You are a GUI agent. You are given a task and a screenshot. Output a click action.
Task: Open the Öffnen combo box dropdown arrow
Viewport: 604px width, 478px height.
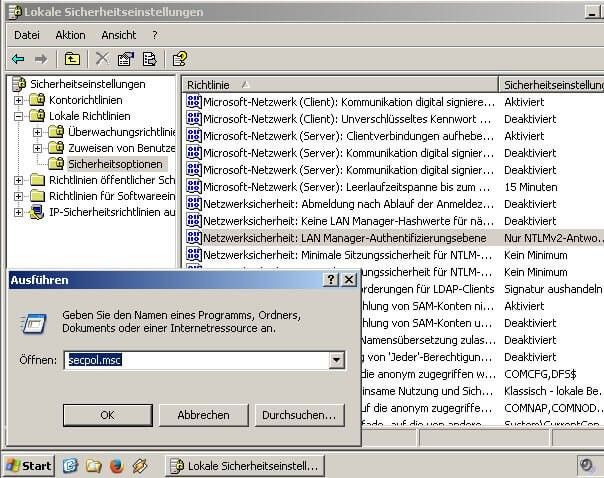[337, 359]
